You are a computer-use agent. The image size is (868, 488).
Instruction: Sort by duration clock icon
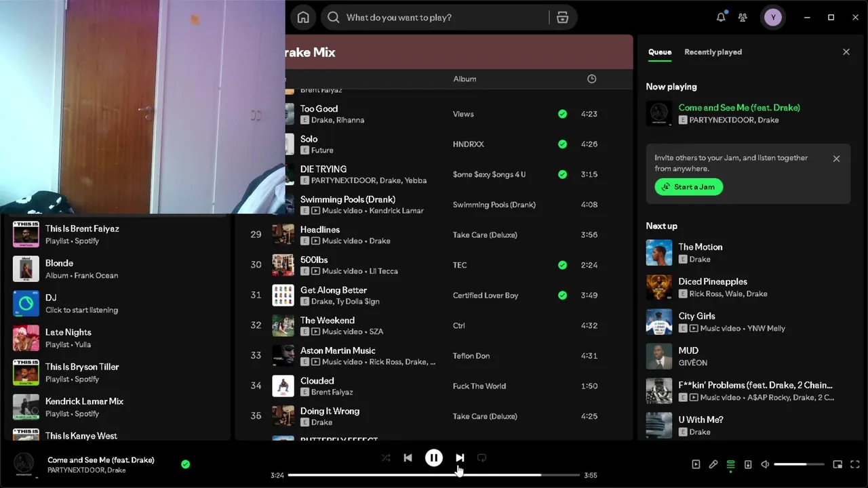(591, 79)
